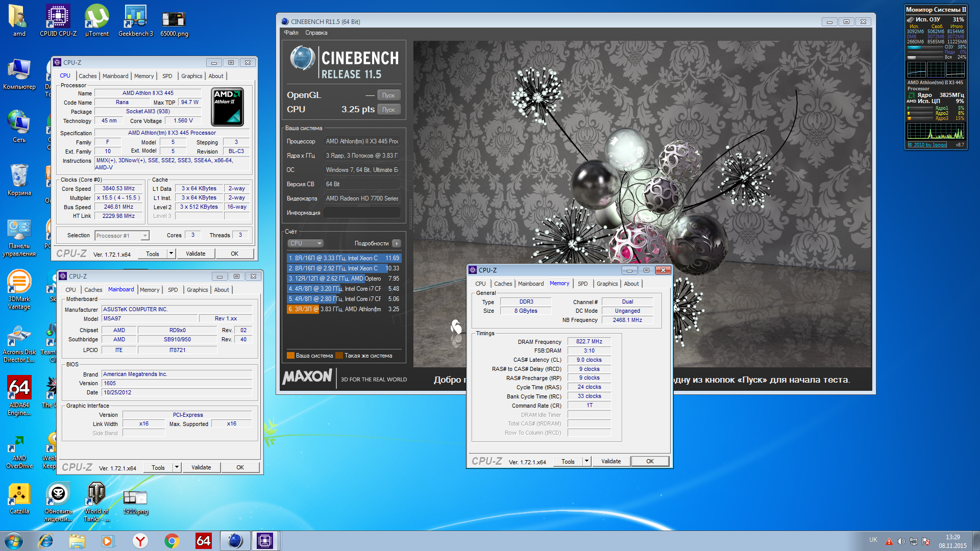Click the Core Speed value 3840.53 MHz
Screen dimensions: 980x551
(118, 189)
